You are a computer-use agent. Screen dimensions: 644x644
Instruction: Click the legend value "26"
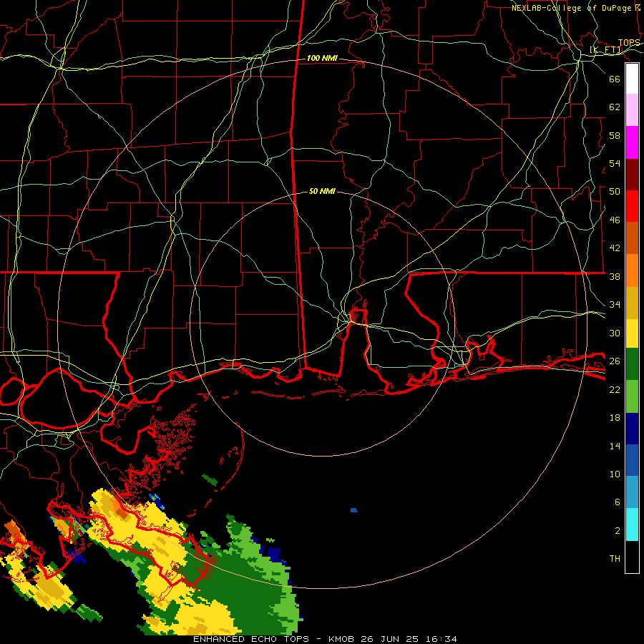click(615, 361)
